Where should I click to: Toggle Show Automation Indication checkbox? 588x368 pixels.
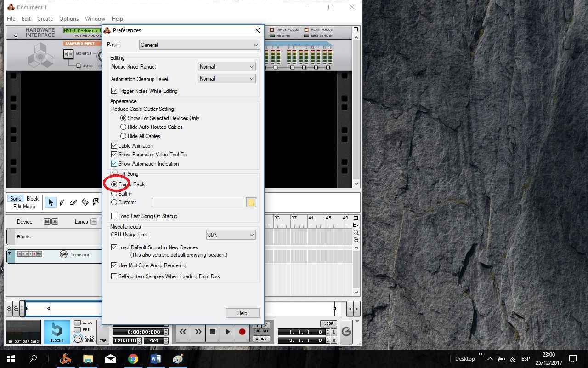(x=114, y=164)
